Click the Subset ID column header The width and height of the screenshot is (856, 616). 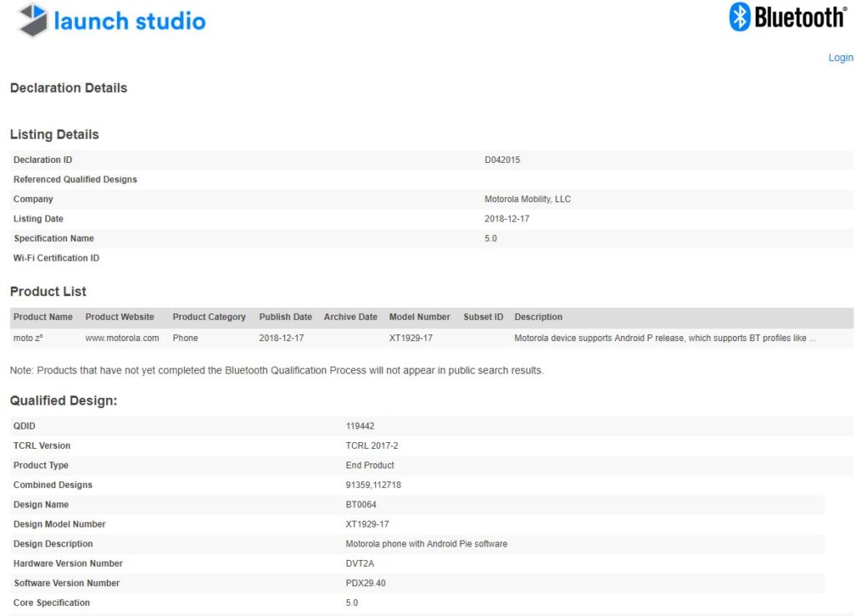pos(483,317)
